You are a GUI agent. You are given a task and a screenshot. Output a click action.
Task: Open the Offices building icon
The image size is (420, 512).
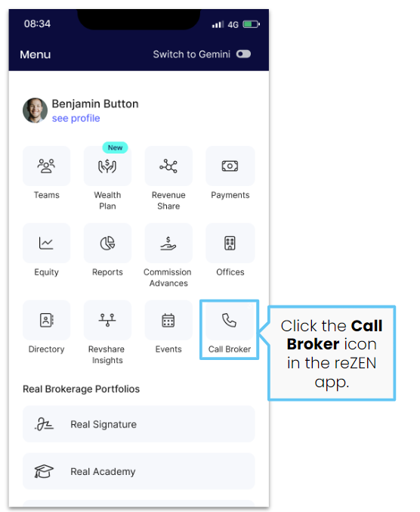click(230, 243)
